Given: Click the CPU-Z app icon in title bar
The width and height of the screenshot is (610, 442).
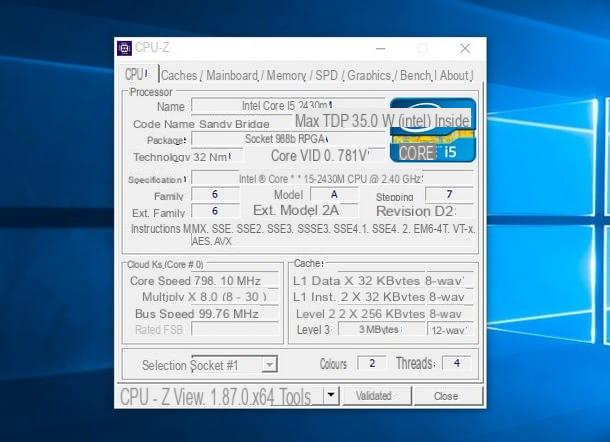Looking at the screenshot, I should pyautogui.click(x=124, y=48).
